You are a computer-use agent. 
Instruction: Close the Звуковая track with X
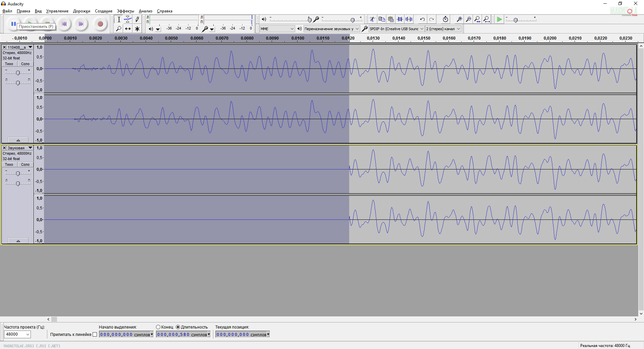click(4, 148)
